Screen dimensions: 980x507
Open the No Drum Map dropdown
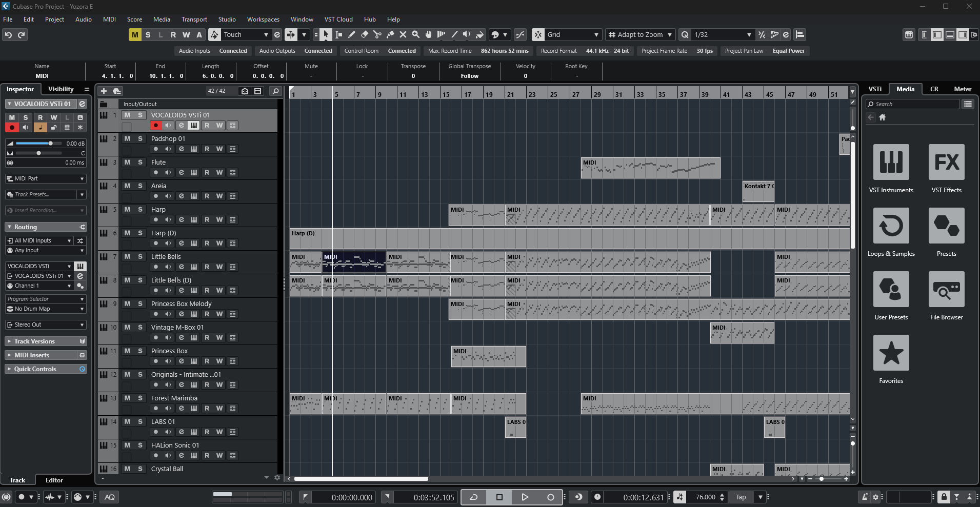[x=46, y=309]
